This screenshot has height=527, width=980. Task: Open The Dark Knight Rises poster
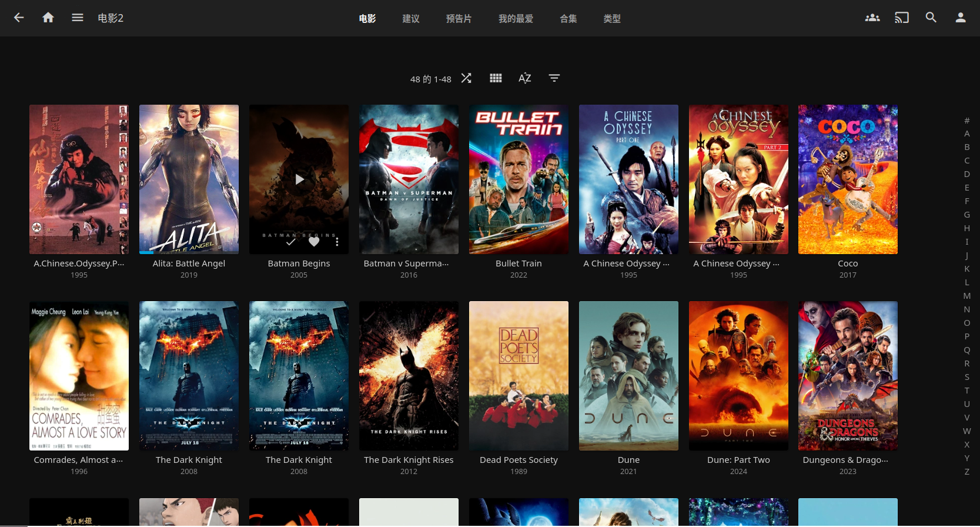click(x=409, y=376)
